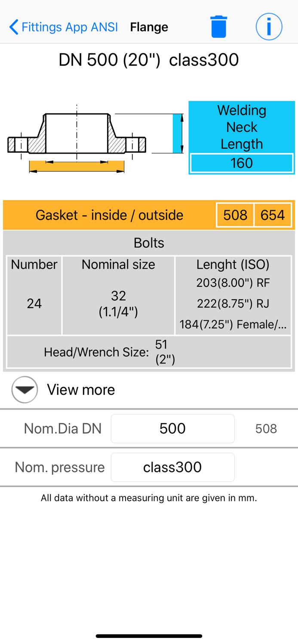Open the info screen via the i icon
The width and height of the screenshot is (298, 644).
point(269,26)
